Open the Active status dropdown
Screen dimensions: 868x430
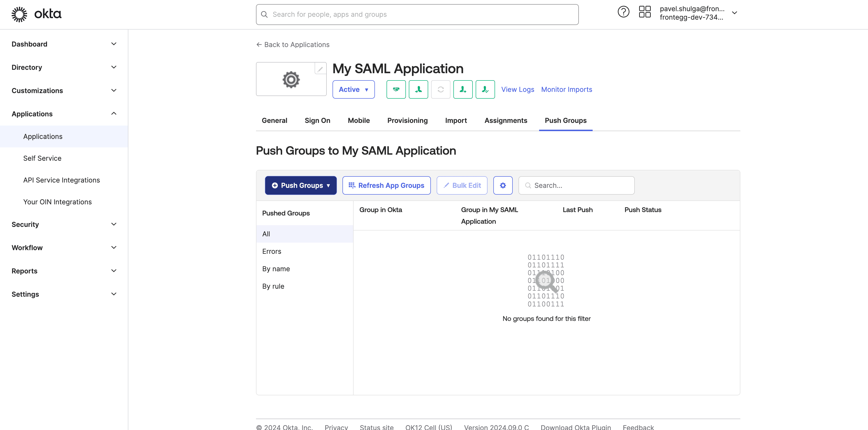click(x=353, y=89)
